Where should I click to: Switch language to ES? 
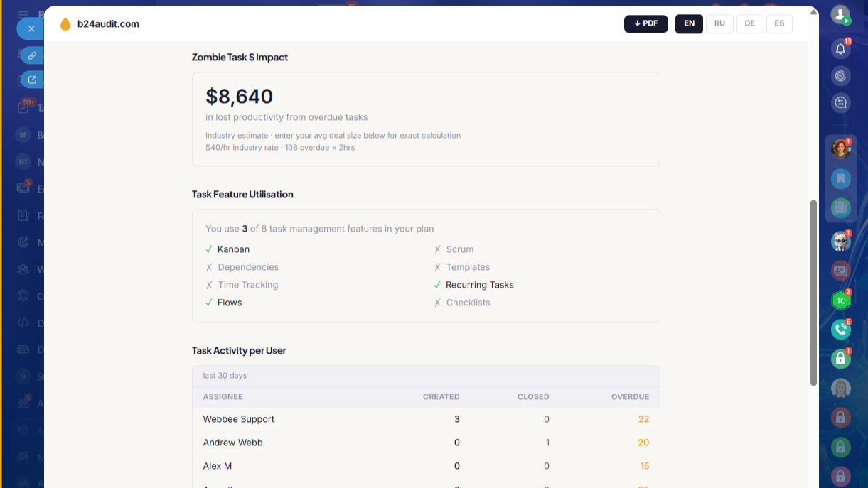[779, 23]
